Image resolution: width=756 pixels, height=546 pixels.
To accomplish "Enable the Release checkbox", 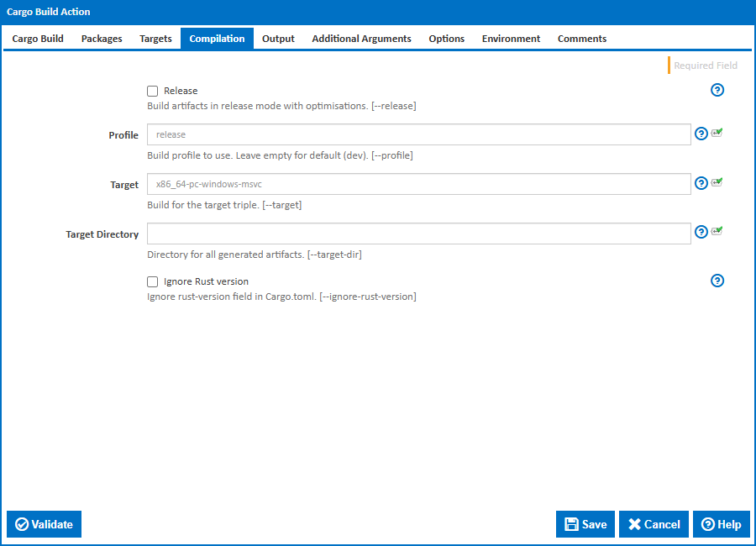I will 153,91.
